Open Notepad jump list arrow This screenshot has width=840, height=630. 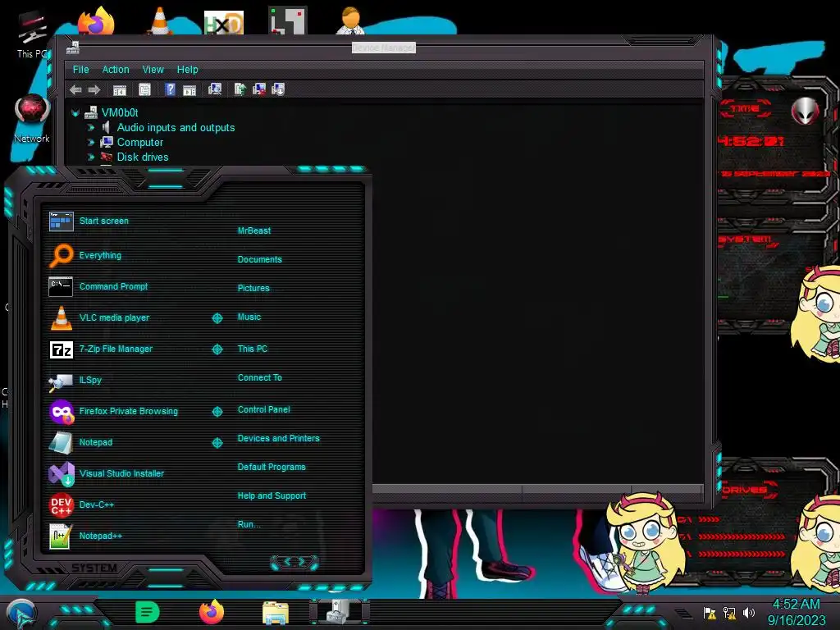[217, 442]
